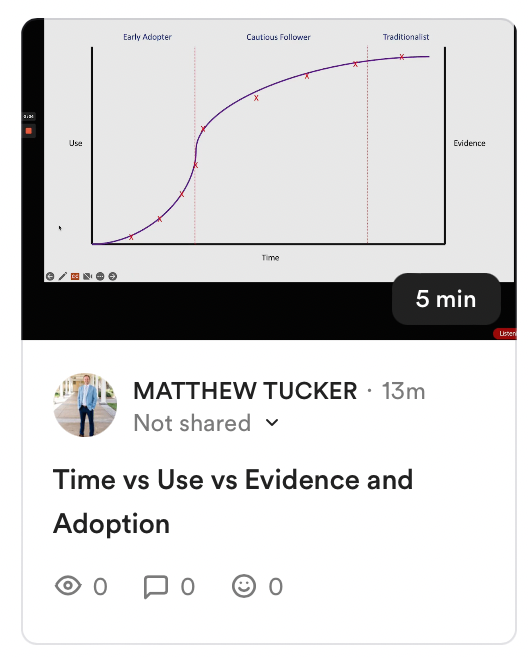The height and width of the screenshot is (658, 528).
Task: Click Matthew Tucker's profile avatar
Action: click(86, 405)
